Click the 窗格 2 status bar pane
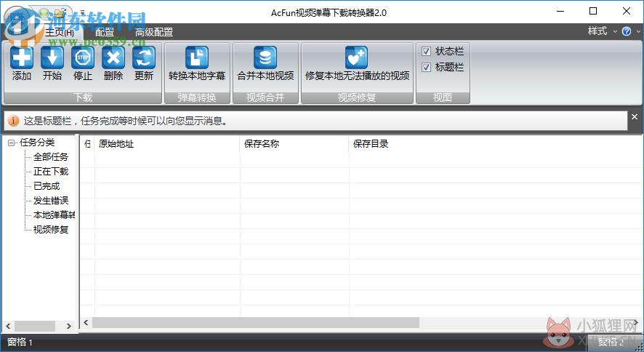Screen dimensions: 644x352 [x=611, y=342]
